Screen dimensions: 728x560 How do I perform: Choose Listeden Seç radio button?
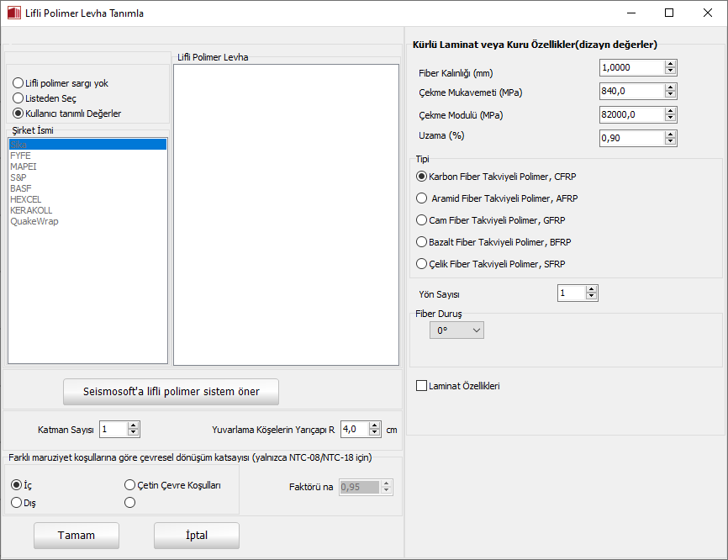pos(18,98)
